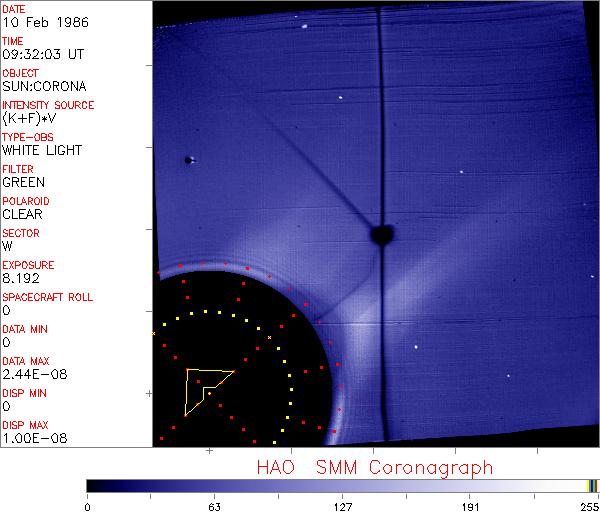Image resolution: width=600 pixels, height=512 pixels.
Task: Select the SUN:CORONA value
Action: pos(44,86)
